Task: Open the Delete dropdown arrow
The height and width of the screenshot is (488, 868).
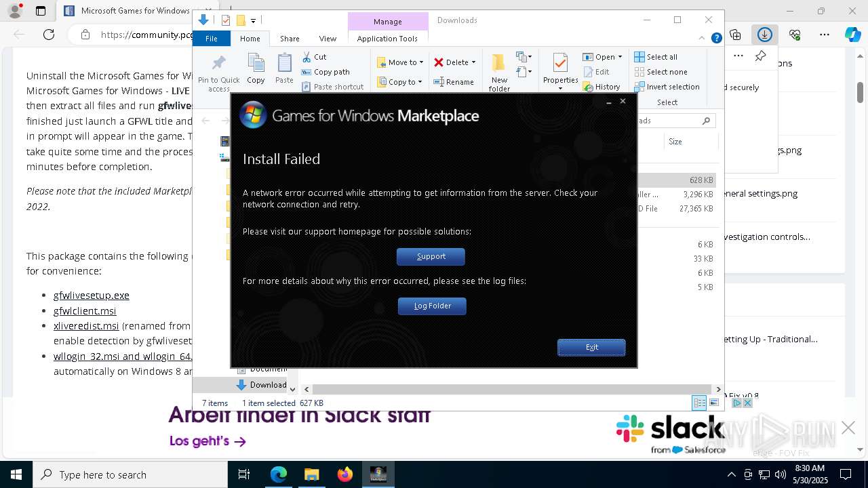Action: pos(473,62)
